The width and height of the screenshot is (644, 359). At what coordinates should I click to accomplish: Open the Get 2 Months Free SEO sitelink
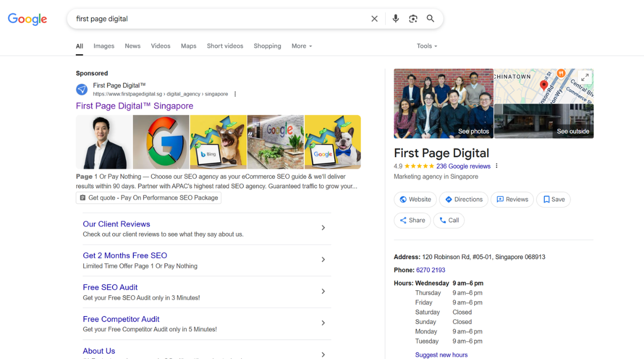[125, 255]
